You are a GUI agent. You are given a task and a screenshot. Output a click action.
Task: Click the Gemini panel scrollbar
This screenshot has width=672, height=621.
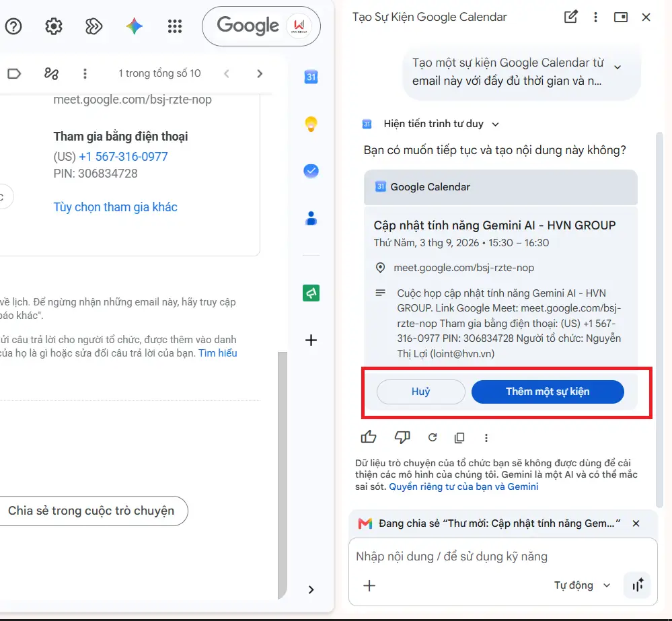[660, 320]
